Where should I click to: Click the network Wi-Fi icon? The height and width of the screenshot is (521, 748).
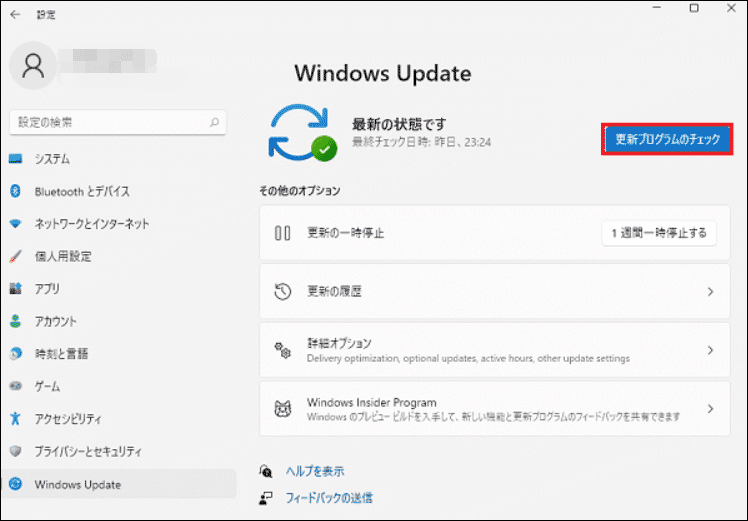[x=16, y=224]
